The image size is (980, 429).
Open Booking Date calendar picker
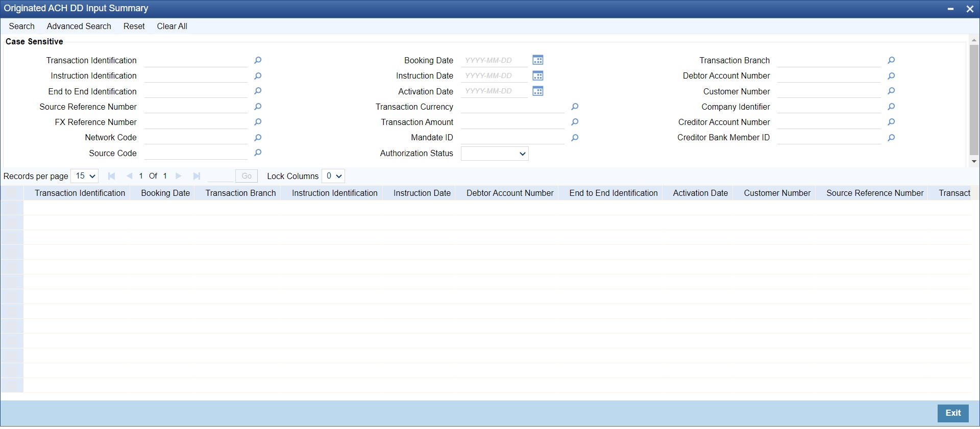pyautogui.click(x=537, y=60)
